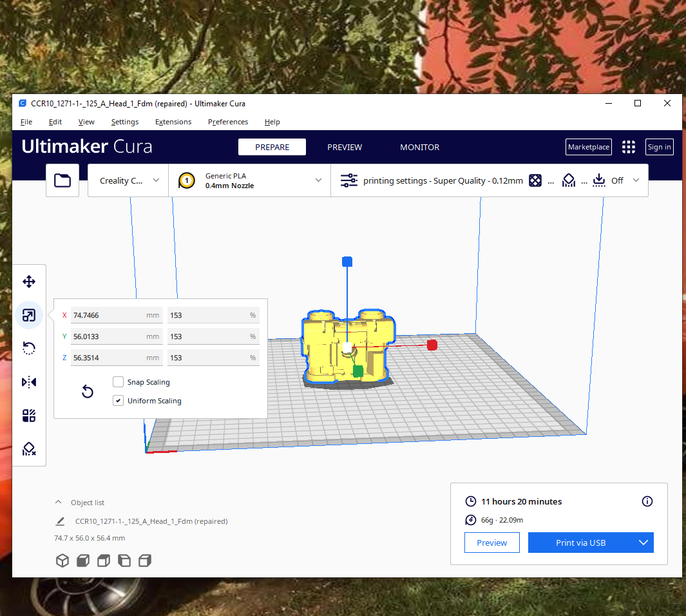
Task: Click the Sign in button
Action: 660,147
